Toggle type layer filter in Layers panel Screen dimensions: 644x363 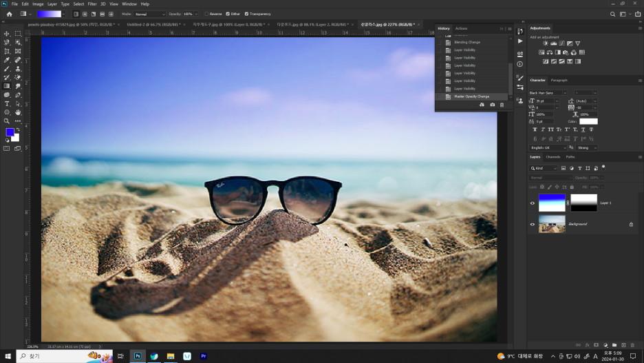point(579,168)
